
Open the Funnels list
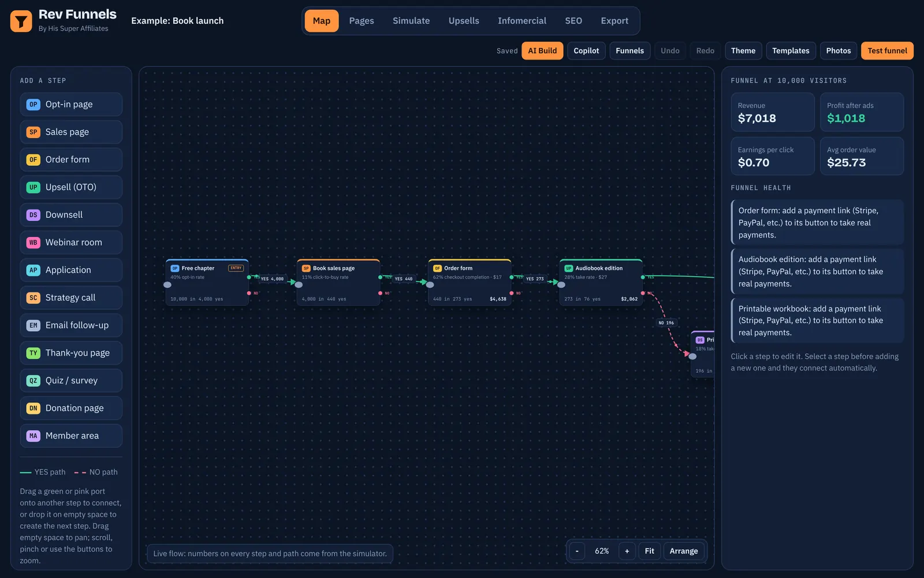click(x=629, y=51)
